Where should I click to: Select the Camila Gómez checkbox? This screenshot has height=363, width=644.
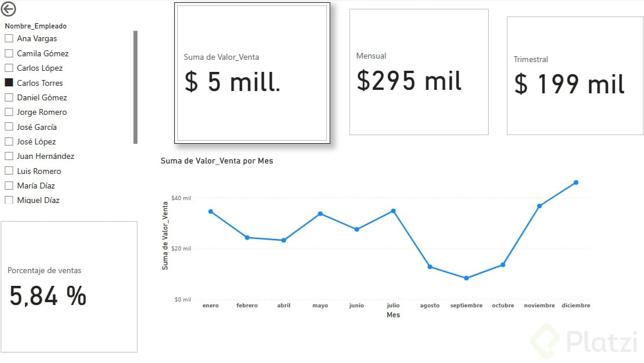coord(9,53)
